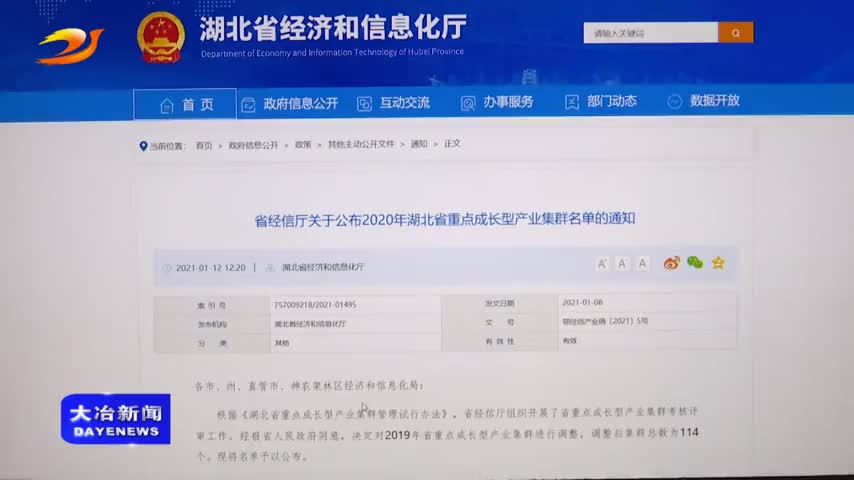Share the article via WeChat icon
The width and height of the screenshot is (854, 480).
click(694, 263)
